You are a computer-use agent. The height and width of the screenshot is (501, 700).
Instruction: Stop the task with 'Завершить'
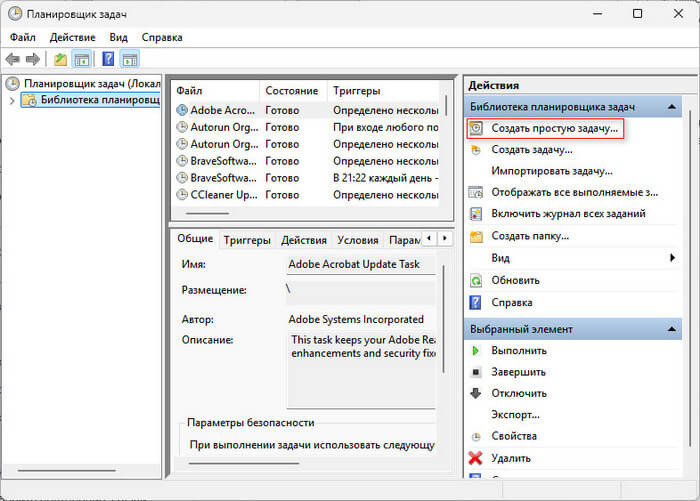click(518, 372)
